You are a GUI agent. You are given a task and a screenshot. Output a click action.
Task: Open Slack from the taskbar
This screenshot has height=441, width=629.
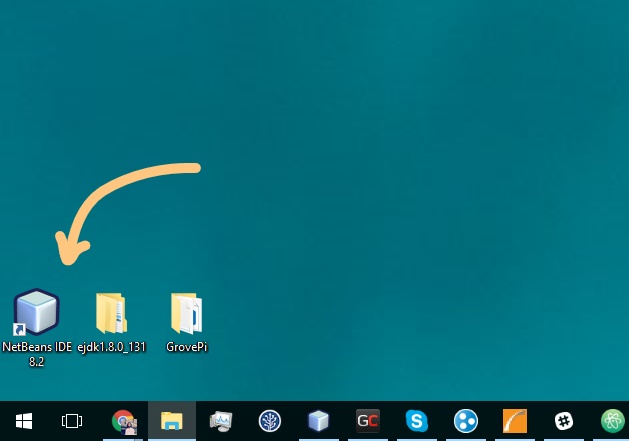[564, 421]
